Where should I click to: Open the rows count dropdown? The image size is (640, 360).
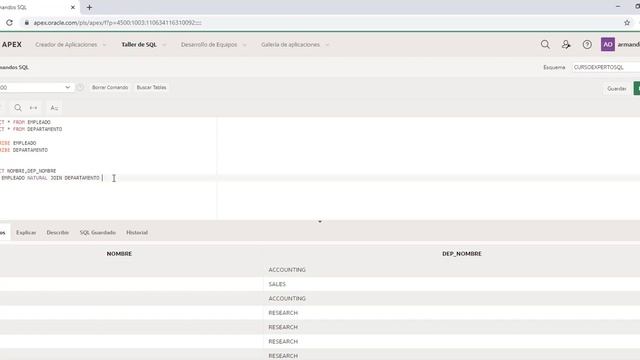(36, 87)
